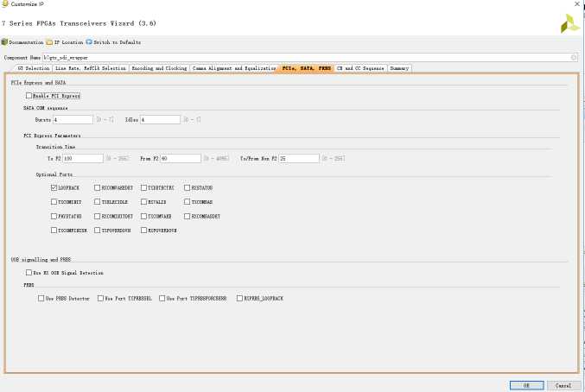Image resolution: width=585 pixels, height=392 pixels.
Task: Enable Use RX OOB Signal Detection
Action: (x=29, y=272)
